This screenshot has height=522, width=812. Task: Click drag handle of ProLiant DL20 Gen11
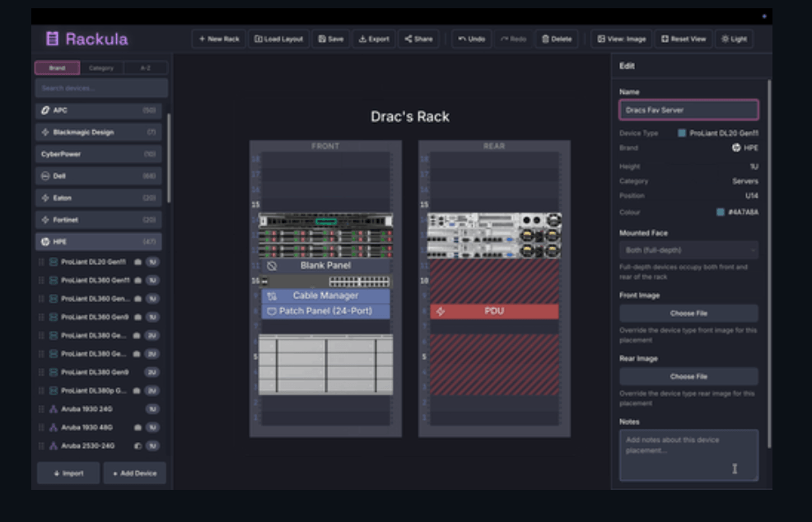point(41,262)
